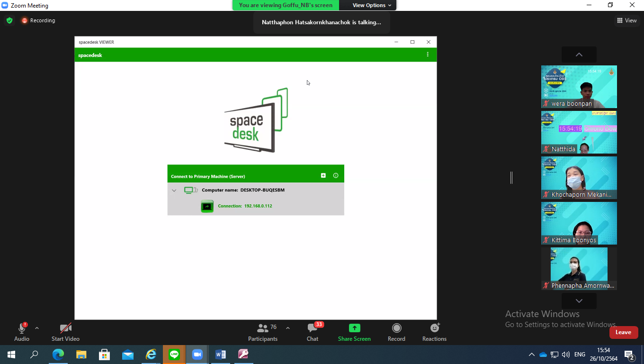Click the red Leave button
This screenshot has width=644, height=364.
coord(623,332)
